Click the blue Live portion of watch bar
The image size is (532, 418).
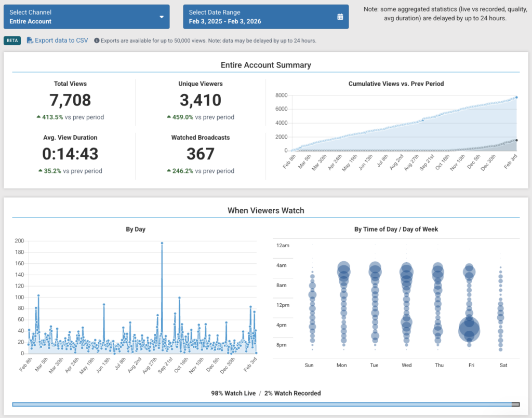pos(260,404)
